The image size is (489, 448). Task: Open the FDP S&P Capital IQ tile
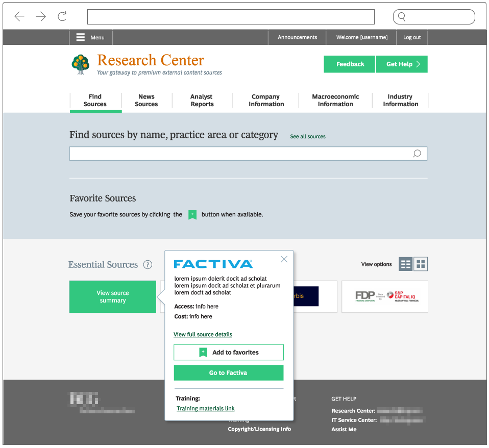click(x=385, y=296)
